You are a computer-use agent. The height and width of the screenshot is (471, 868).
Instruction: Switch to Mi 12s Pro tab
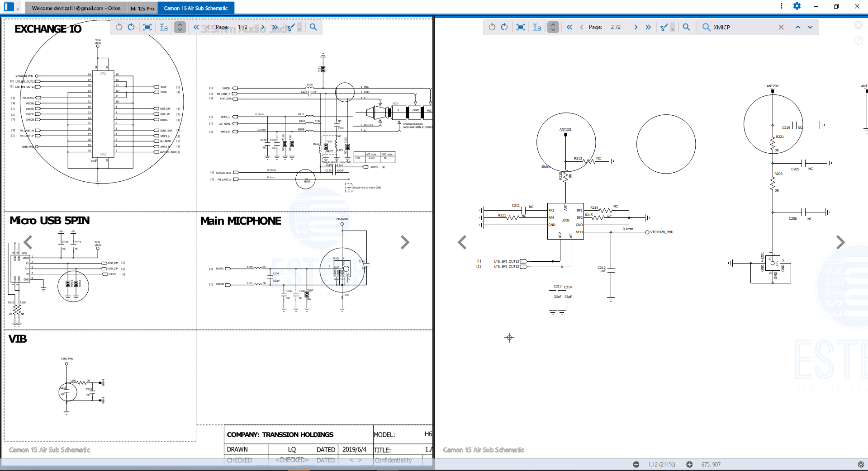(x=142, y=8)
